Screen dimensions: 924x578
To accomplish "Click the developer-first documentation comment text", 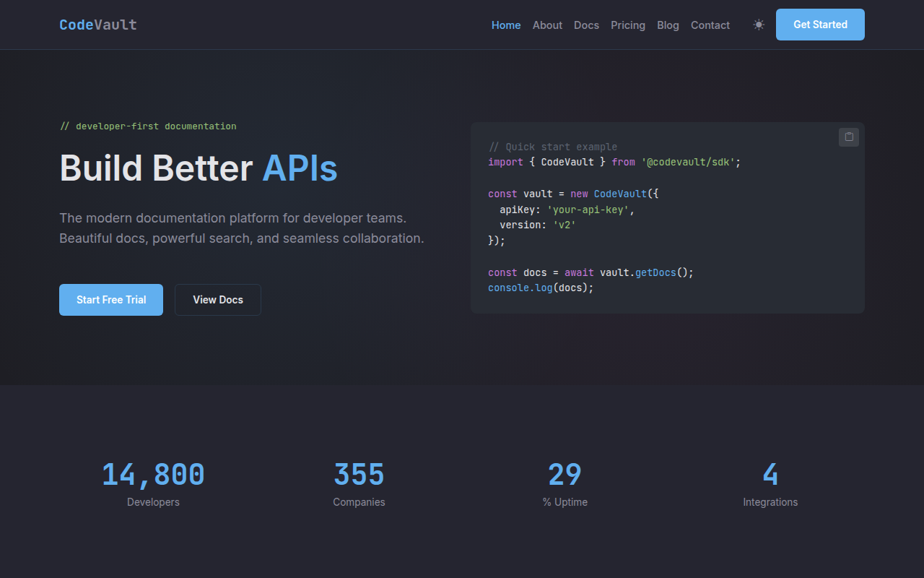I will click(x=148, y=126).
